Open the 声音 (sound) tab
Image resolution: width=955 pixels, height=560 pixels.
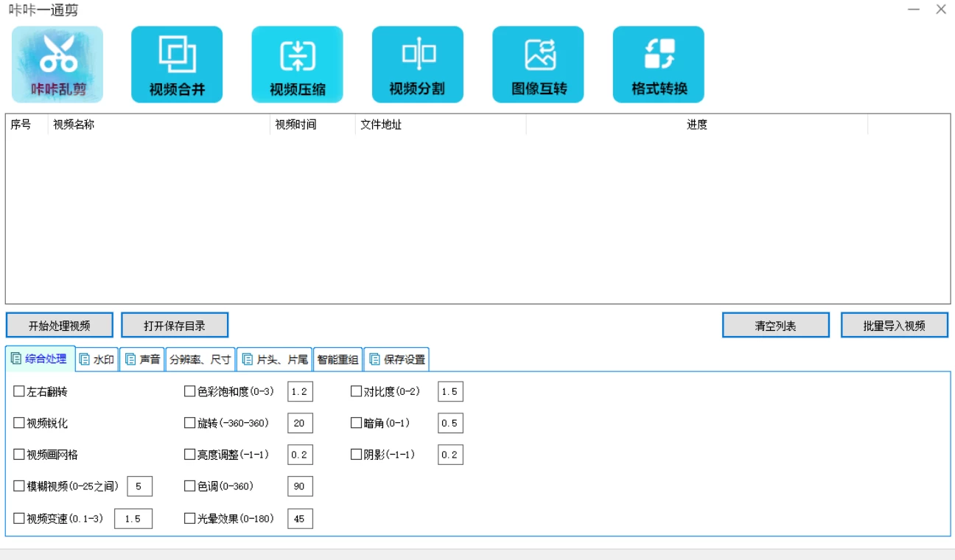(141, 359)
